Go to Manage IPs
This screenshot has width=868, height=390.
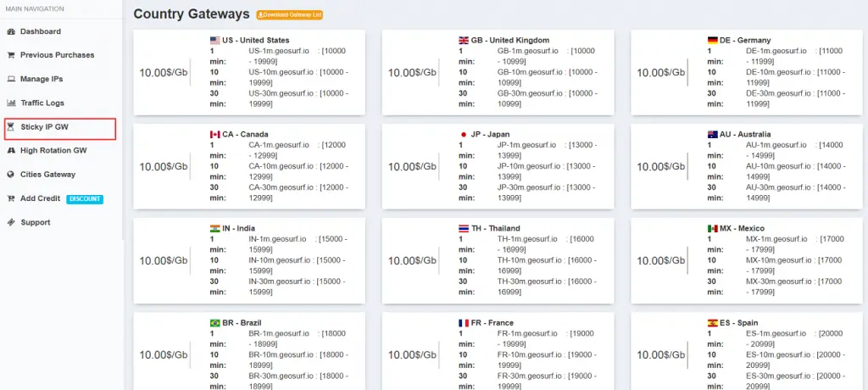click(x=42, y=79)
